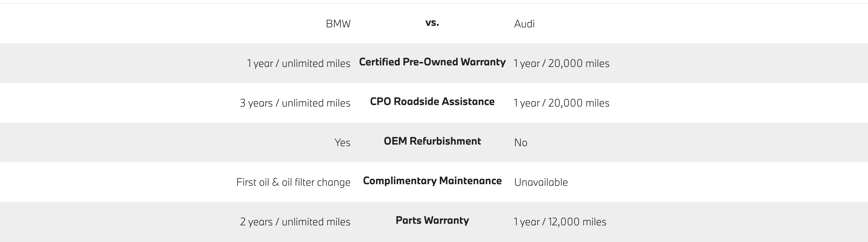Click the Audi column header

pos(524,24)
